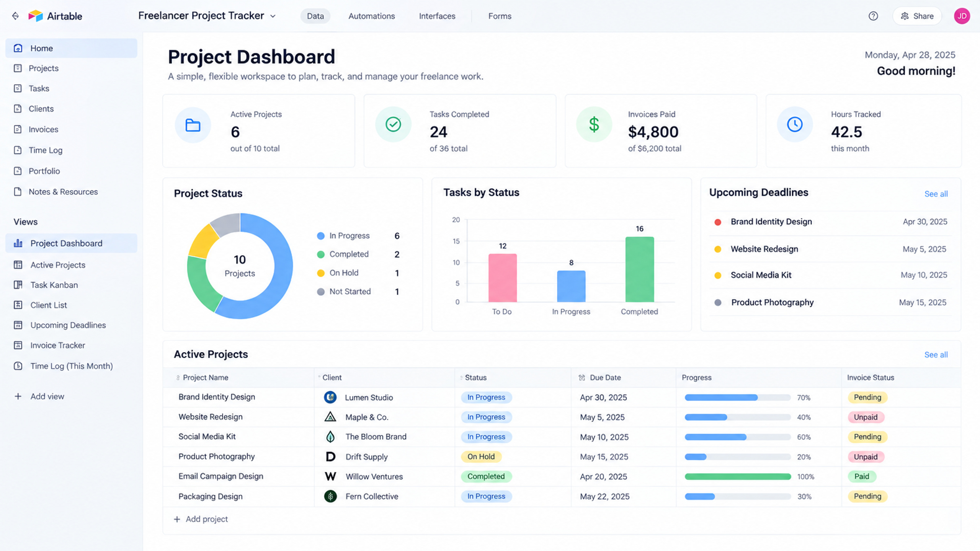This screenshot has height=551, width=980.
Task: Click the Due Date calendar column icon
Action: tap(582, 378)
